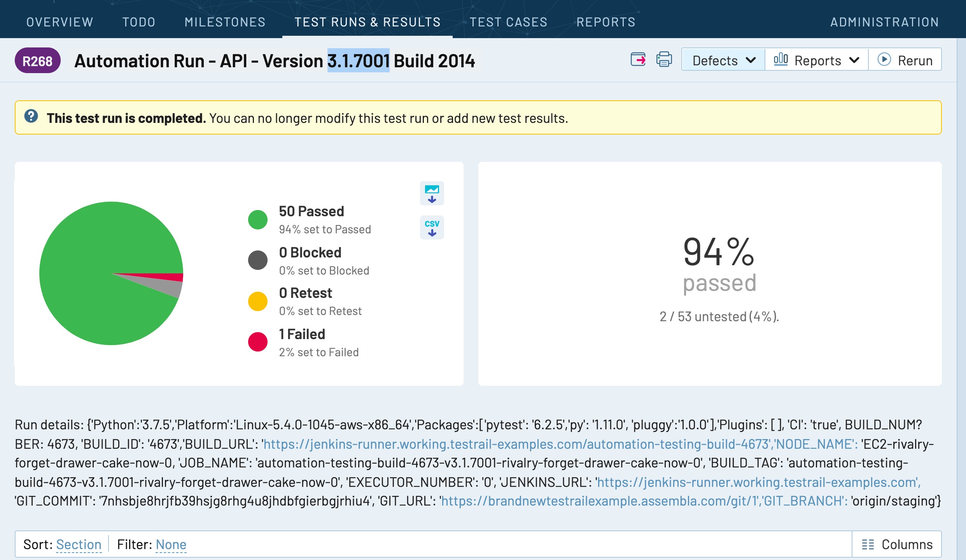Change sort from Section
Image resolution: width=966 pixels, height=560 pixels.
[x=79, y=544]
